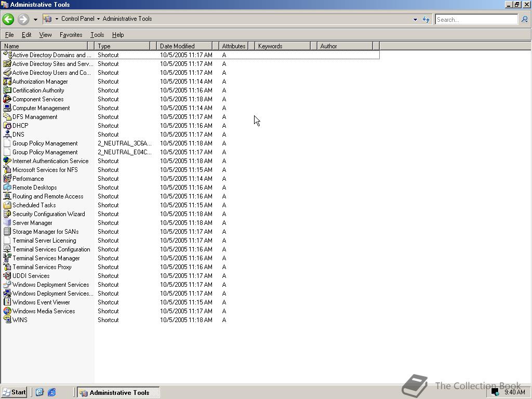The image size is (532, 399).
Task: Click the address bar Refresh button
Action: point(426,19)
